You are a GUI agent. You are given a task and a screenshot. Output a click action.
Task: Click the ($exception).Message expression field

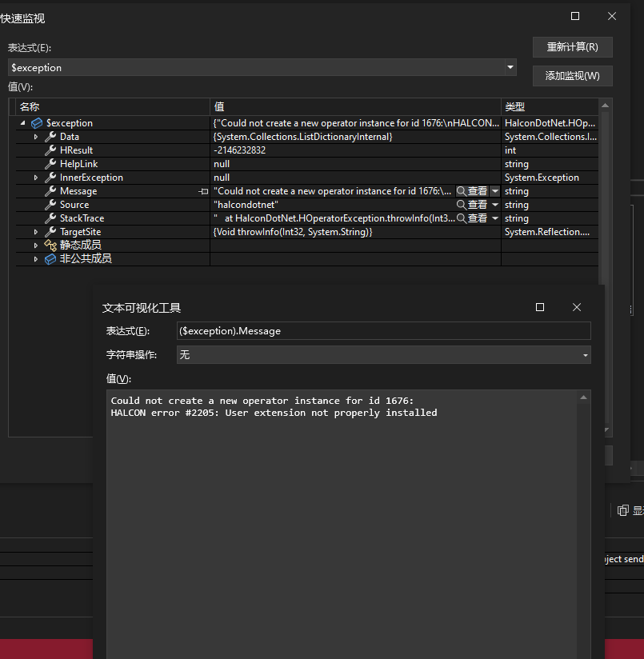(x=384, y=331)
